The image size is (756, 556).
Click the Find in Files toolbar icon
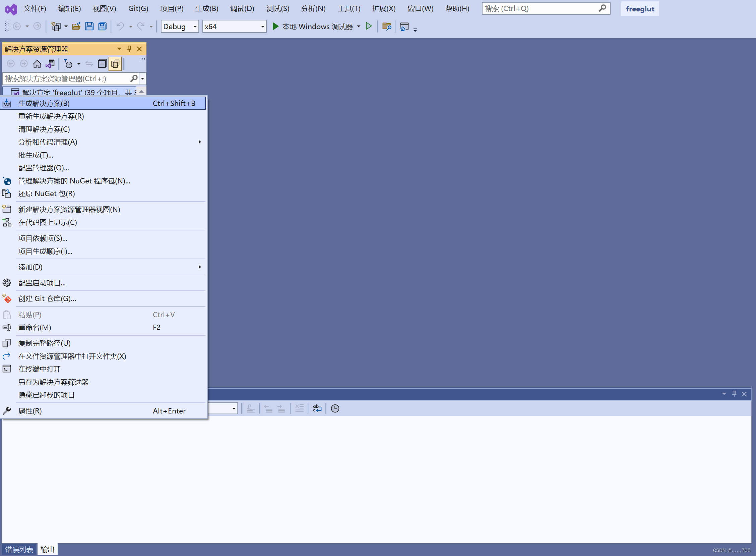[387, 26]
